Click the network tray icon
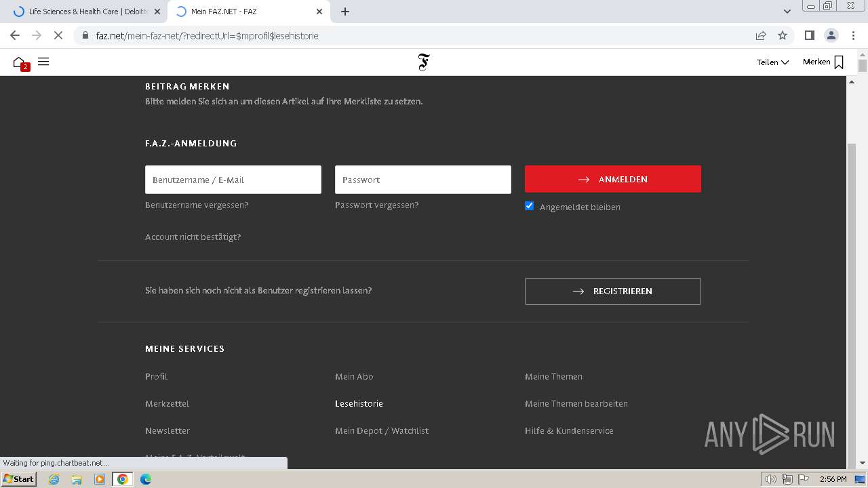 (x=787, y=479)
